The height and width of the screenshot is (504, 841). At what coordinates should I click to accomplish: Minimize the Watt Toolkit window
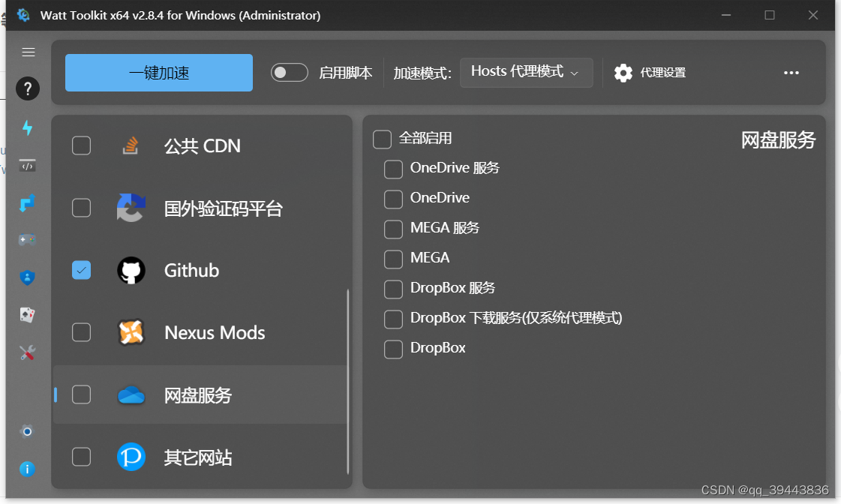point(726,15)
